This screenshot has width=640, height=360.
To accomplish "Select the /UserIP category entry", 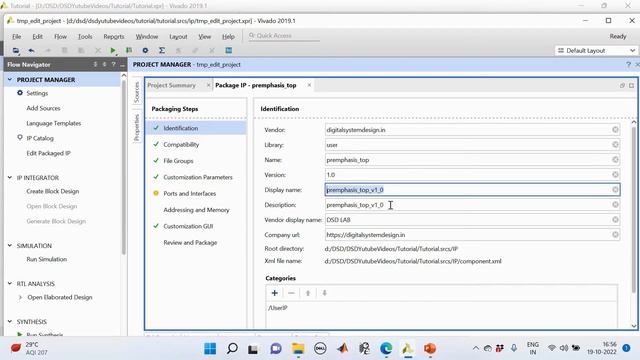I will click(278, 308).
